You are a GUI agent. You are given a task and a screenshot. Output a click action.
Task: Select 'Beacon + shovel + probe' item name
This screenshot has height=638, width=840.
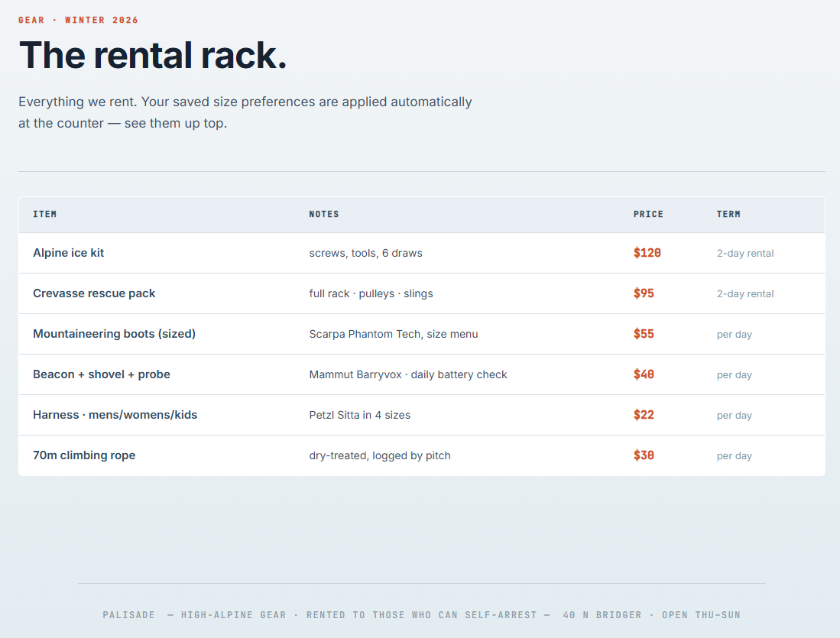pyautogui.click(x=102, y=374)
